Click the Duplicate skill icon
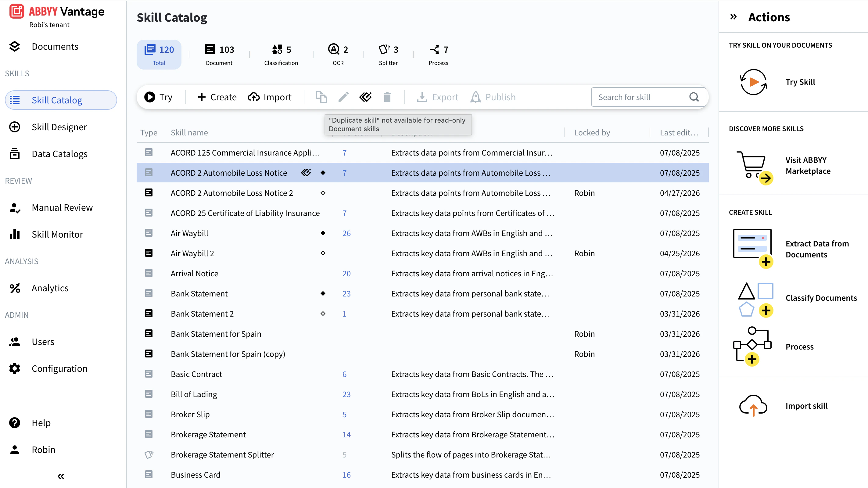The height and width of the screenshot is (488, 868). [x=321, y=97]
